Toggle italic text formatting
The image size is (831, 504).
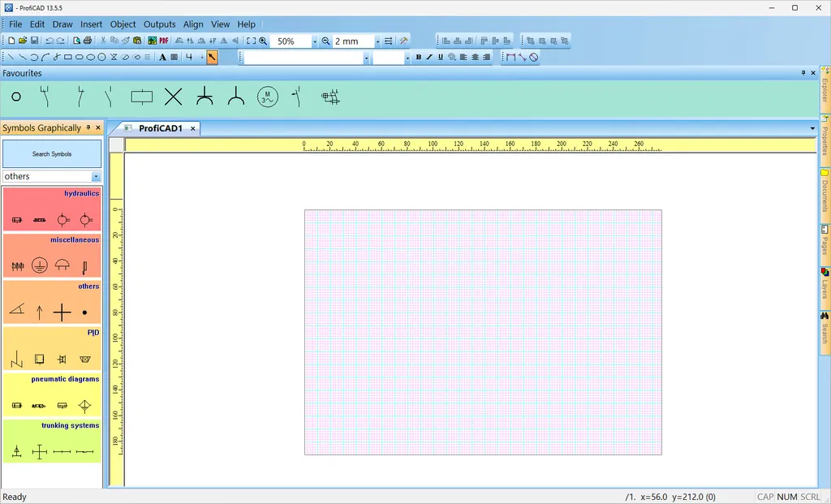[x=429, y=58]
